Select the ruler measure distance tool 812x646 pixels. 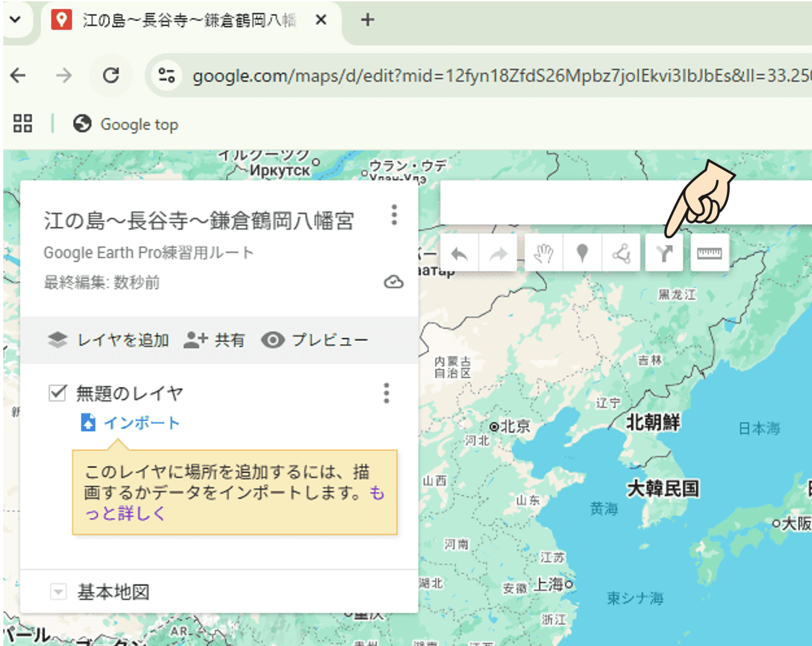(710, 254)
